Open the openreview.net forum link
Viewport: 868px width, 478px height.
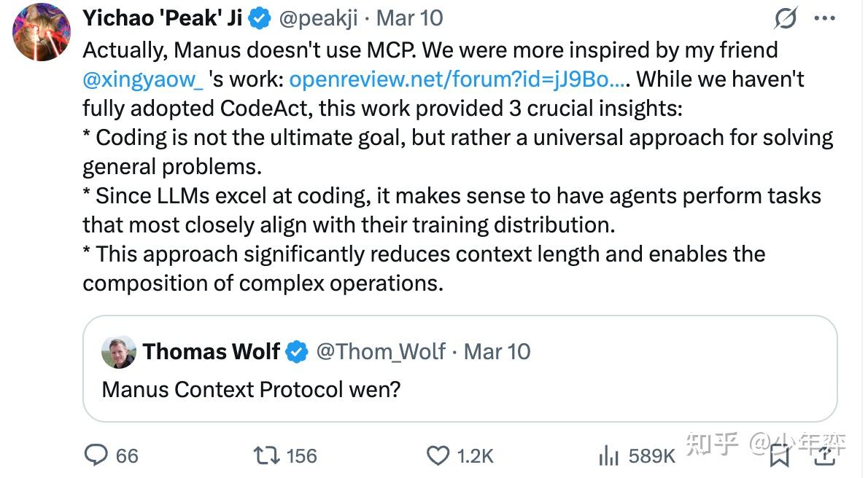click(457, 79)
